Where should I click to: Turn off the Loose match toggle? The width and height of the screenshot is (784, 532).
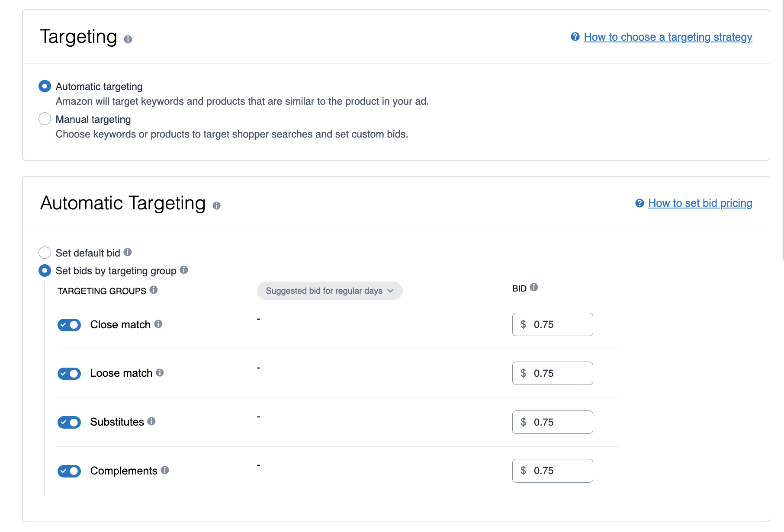click(x=69, y=374)
